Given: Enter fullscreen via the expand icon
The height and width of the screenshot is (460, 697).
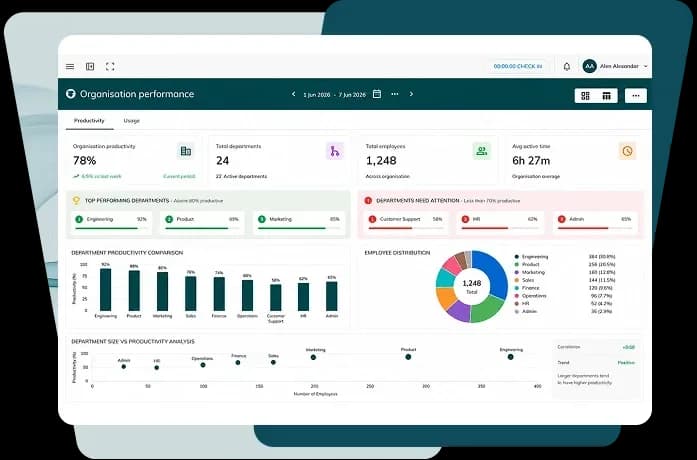Looking at the screenshot, I should (x=110, y=67).
